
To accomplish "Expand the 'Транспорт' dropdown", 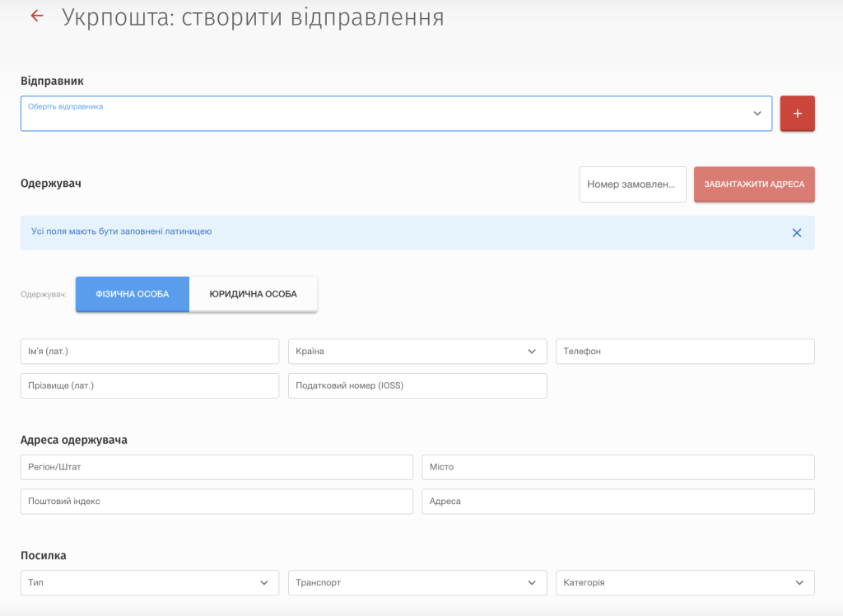I will (417, 582).
